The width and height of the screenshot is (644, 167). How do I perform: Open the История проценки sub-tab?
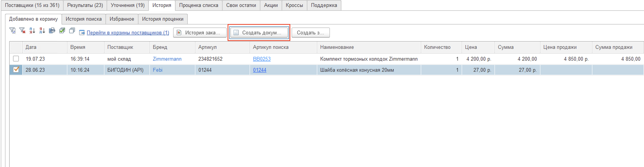163,19
